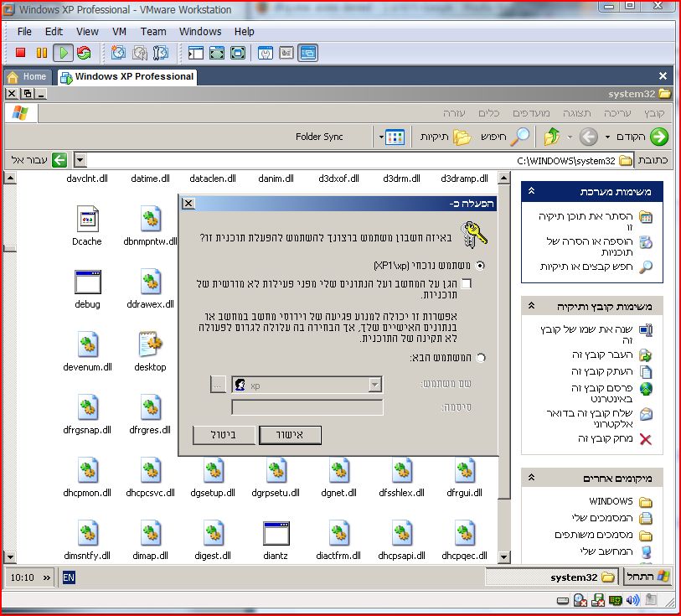The image size is (681, 616).
Task: Click the Cancel (ביטול) button in dialog
Action: point(224,435)
